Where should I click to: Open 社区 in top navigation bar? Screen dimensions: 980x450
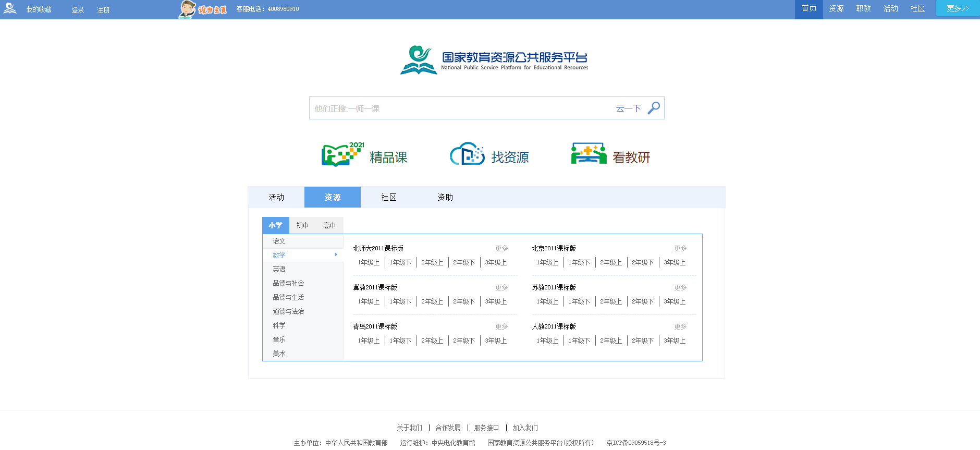click(x=917, y=9)
